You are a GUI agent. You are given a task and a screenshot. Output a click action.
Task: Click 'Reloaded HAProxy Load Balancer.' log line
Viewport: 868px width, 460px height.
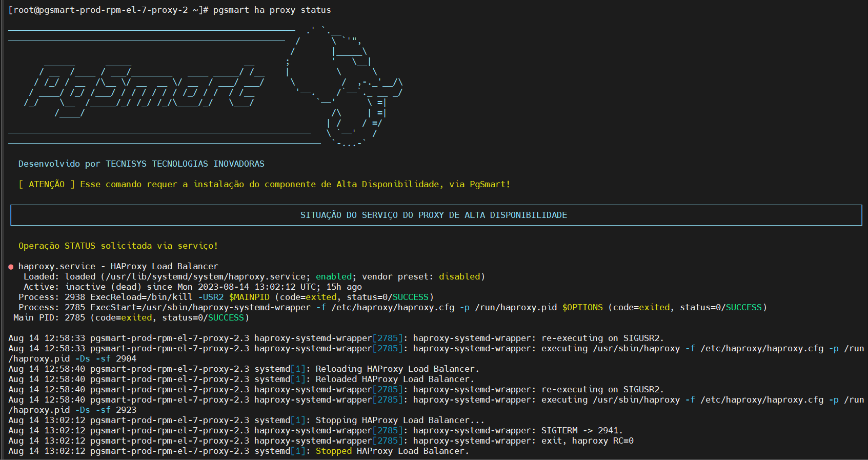point(241,379)
